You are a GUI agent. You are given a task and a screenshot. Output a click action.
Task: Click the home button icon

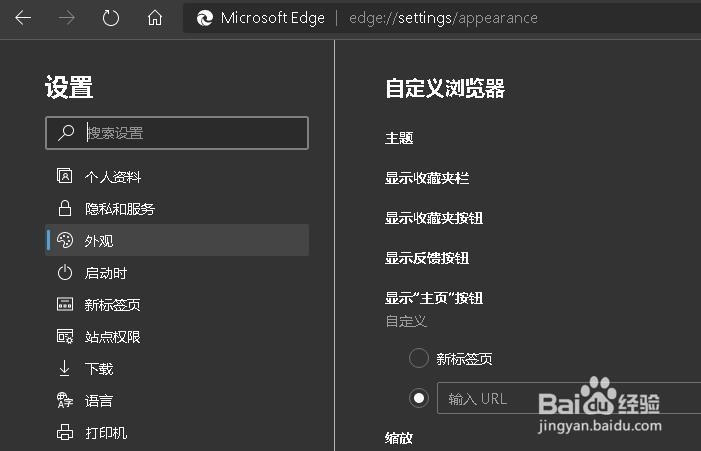click(x=155, y=18)
